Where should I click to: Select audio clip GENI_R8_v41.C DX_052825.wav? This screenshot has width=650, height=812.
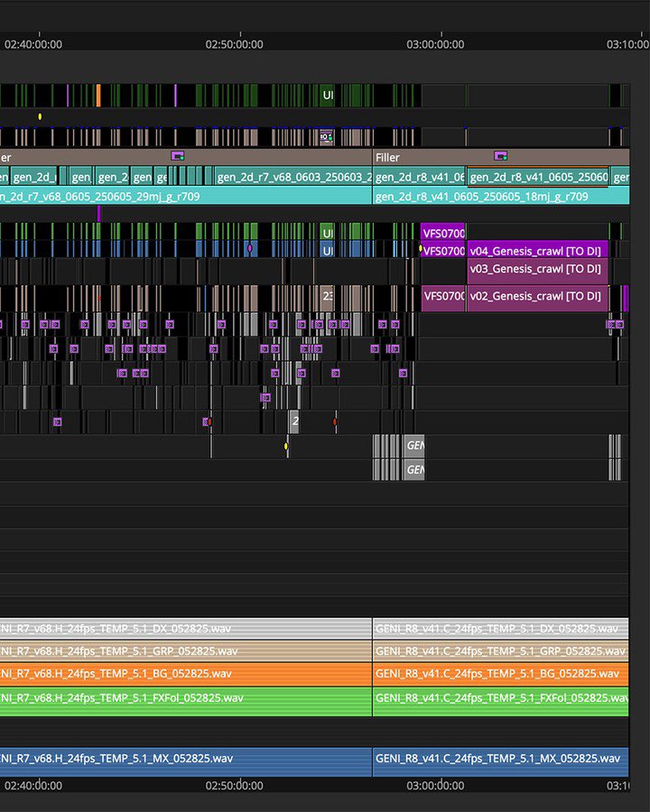[501, 628]
